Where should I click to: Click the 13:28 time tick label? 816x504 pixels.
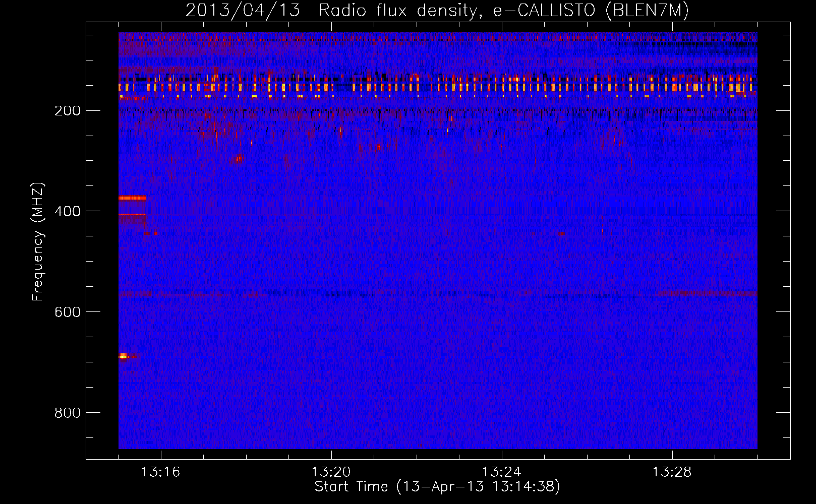click(x=672, y=472)
